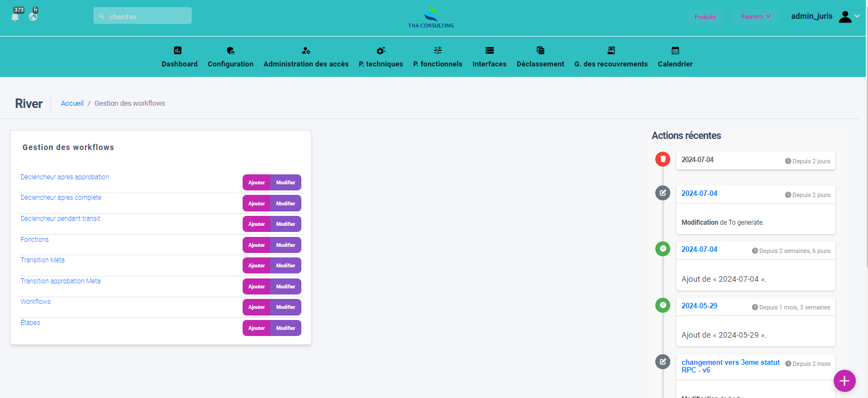Click the notifications bell icon
The image size is (868, 398).
[15, 17]
